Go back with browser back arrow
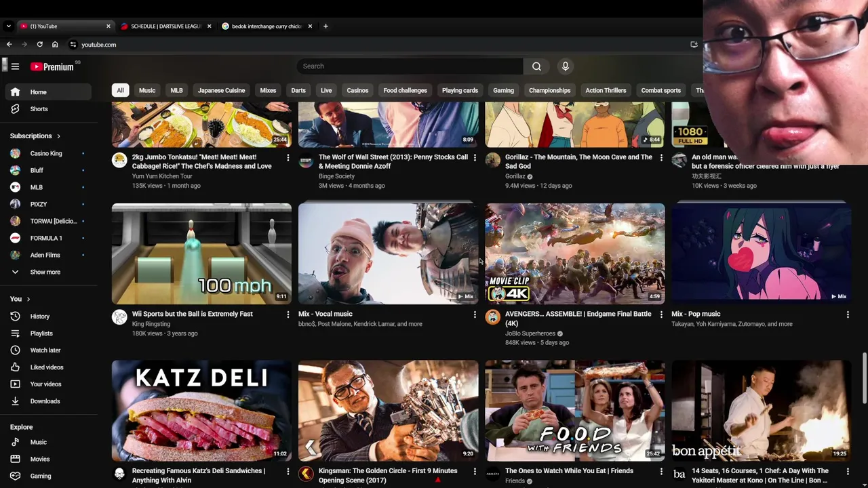868x488 pixels. [x=9, y=45]
